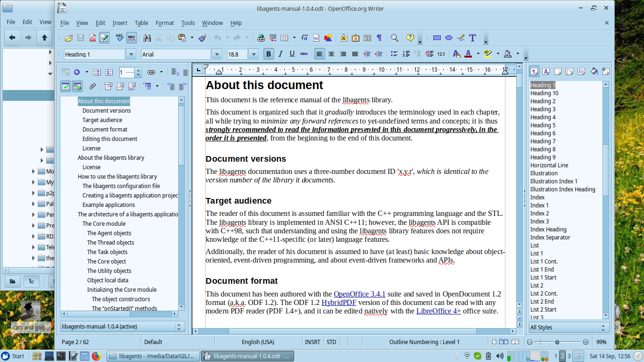Open the Table menu
Viewport: 644px width, 362px height.
(141, 23)
